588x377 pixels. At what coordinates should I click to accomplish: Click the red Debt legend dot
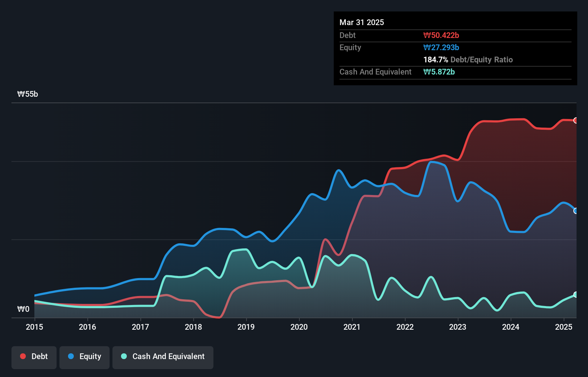click(x=22, y=357)
